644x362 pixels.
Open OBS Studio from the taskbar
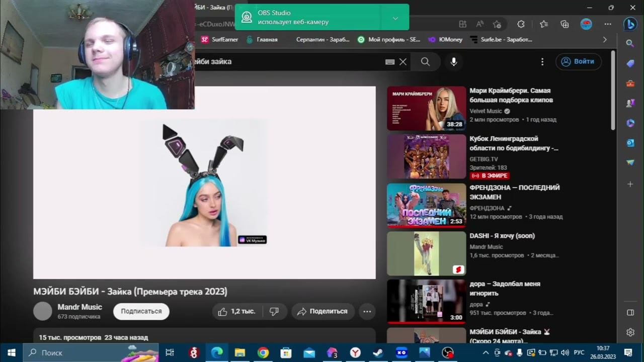pos(448,353)
